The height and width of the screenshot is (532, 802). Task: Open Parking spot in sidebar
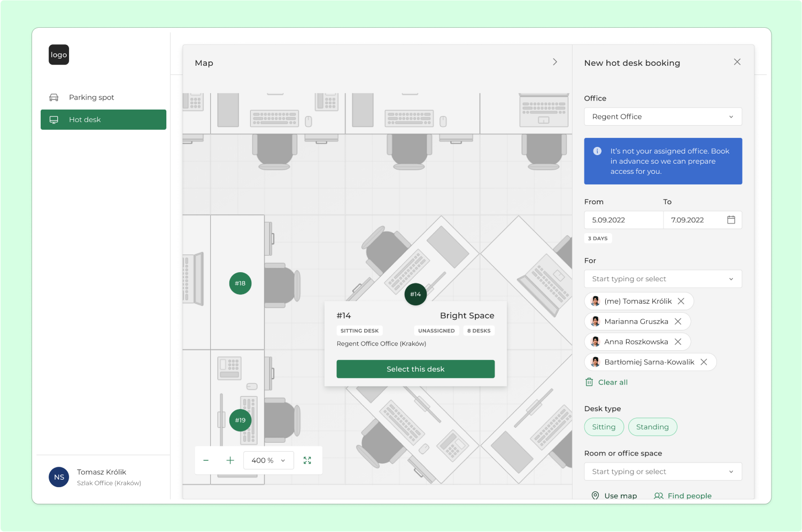point(91,97)
